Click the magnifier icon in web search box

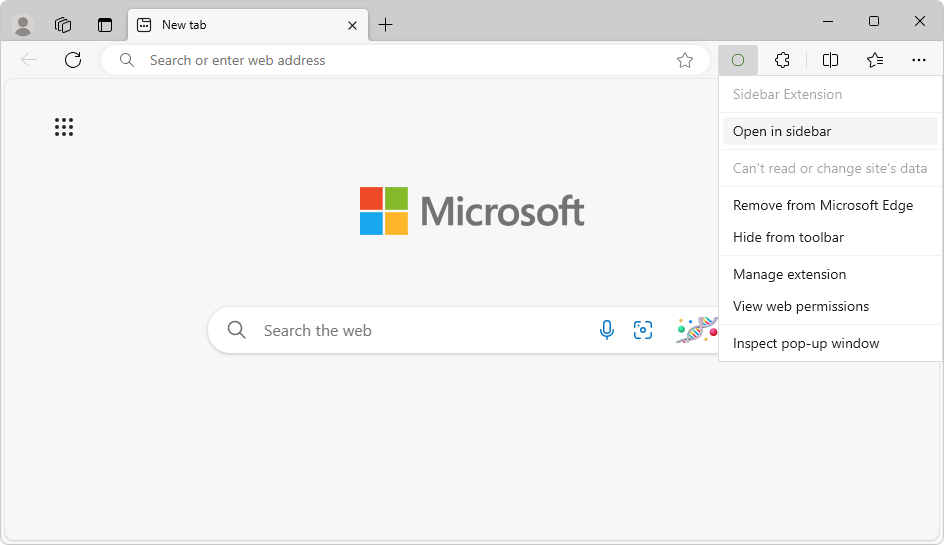click(237, 330)
